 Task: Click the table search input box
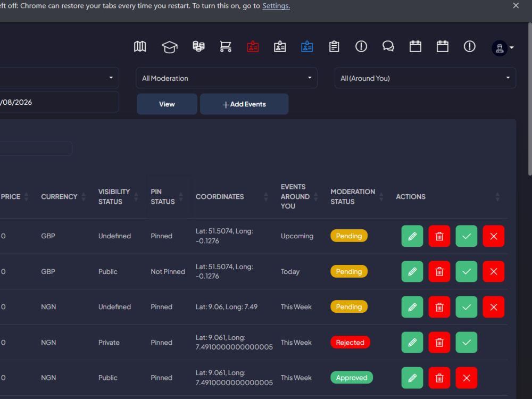coord(36,148)
